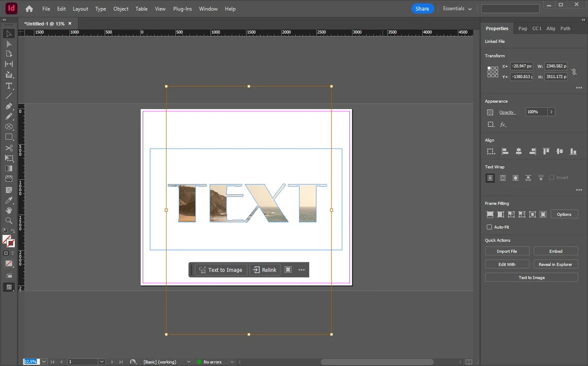Select the Line tool

pos(9,96)
